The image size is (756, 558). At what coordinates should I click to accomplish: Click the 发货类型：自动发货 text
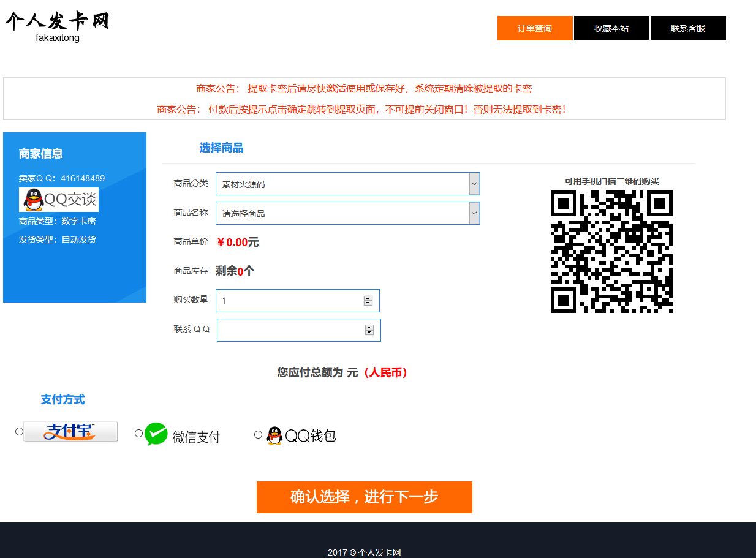(x=57, y=239)
